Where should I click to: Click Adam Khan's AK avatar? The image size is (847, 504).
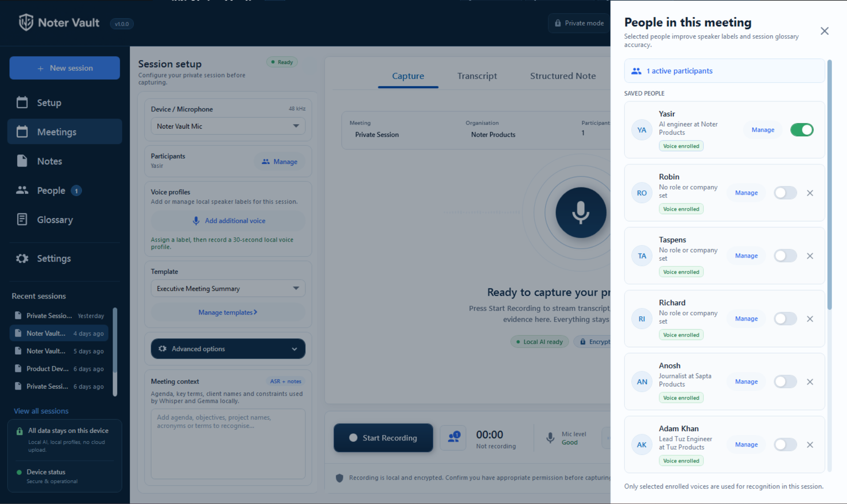pos(642,445)
